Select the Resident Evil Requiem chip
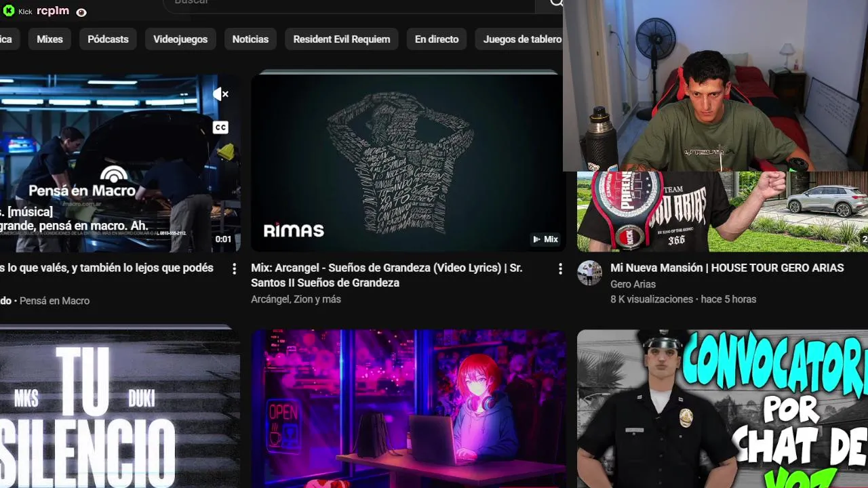868x488 pixels. [x=342, y=39]
